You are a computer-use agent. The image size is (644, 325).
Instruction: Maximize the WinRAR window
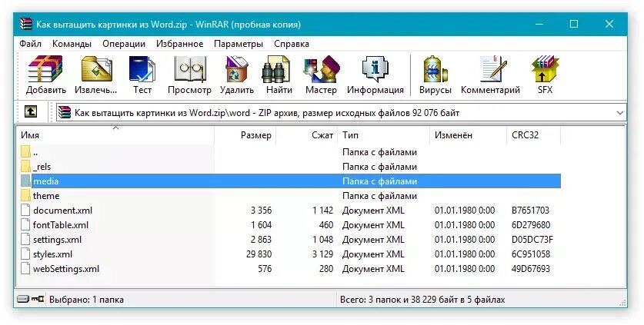click(574, 24)
